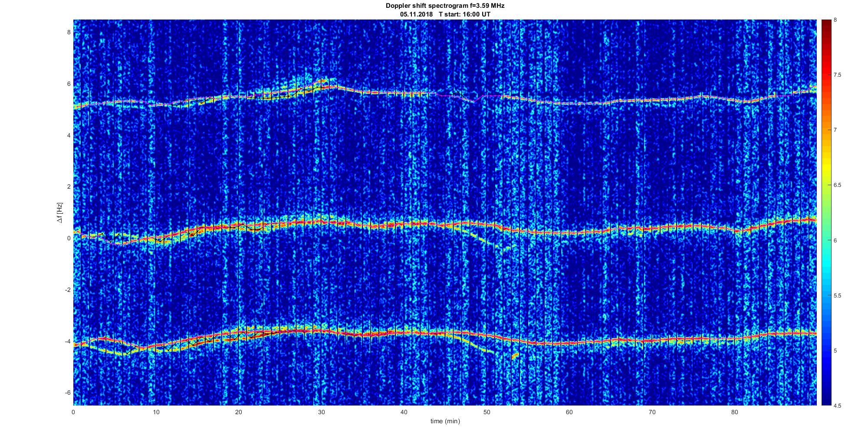868x435 pixels.
Task: Click the x-axis tick label '80'
Action: click(734, 412)
